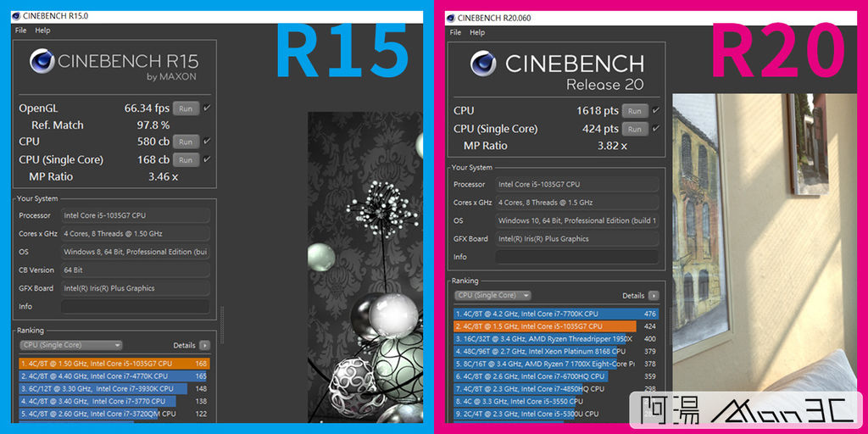868x434 pixels.
Task: Select R15 ranking row Core i7-3720QM
Action: click(114, 414)
